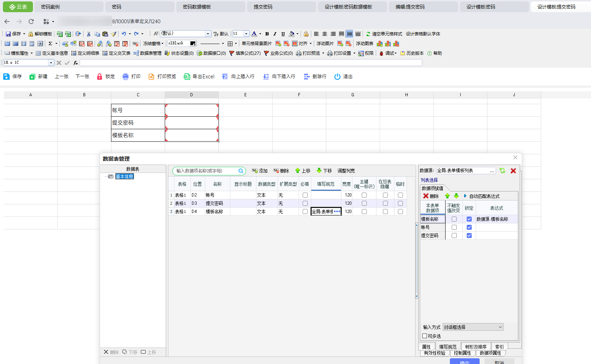This screenshot has height=364, width=591.
Task: Open the 树形及排序 tab
Action: 476,347
